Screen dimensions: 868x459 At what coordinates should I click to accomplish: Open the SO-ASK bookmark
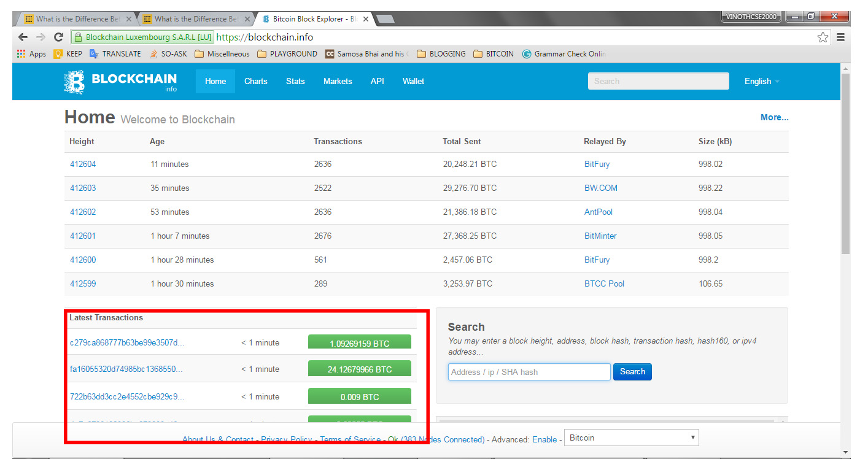[x=168, y=54]
